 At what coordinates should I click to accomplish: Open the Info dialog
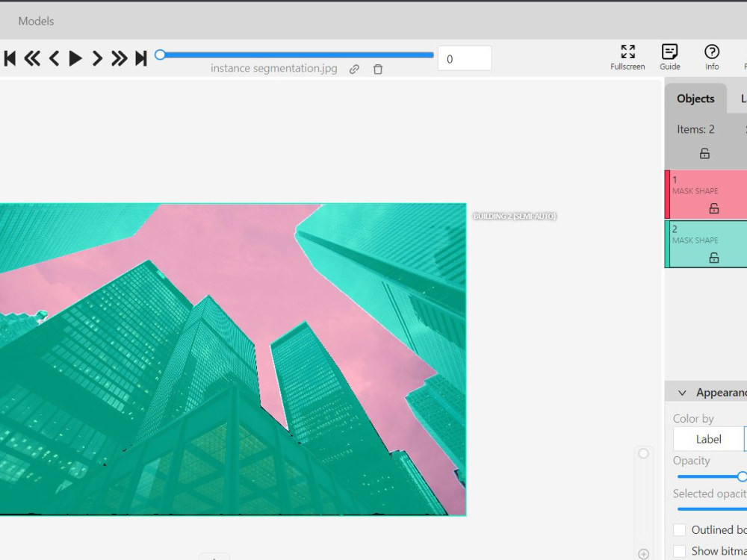tap(711, 57)
